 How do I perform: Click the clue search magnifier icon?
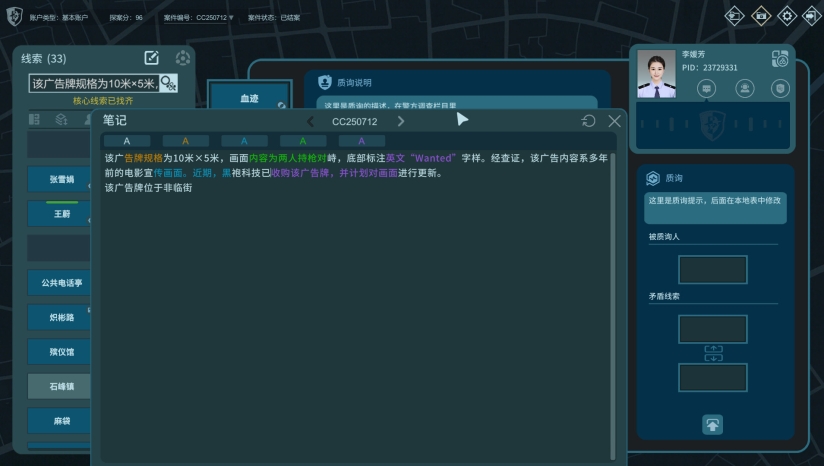click(x=168, y=83)
